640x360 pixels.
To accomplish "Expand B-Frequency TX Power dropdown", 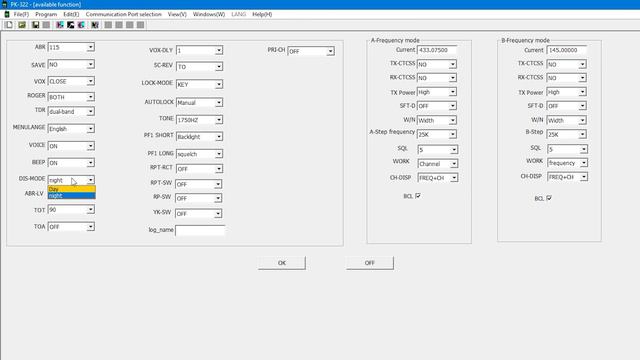I will click(582, 92).
